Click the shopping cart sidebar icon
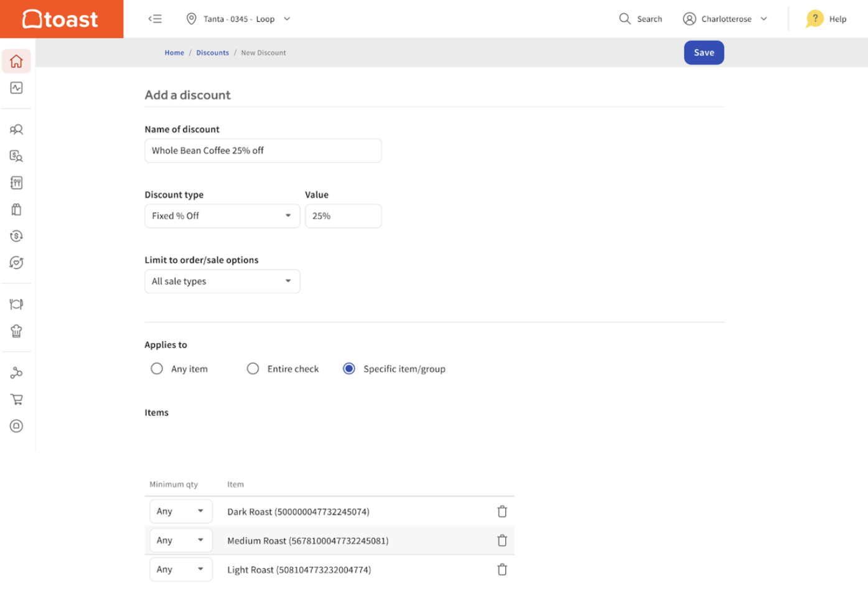This screenshot has width=868, height=612. (17, 399)
